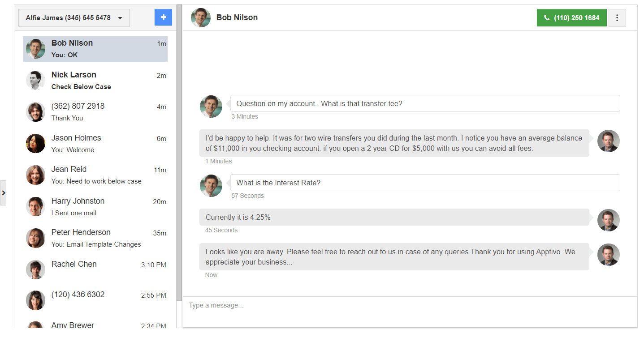Click Bob's avatar beside Interest Rate question

[211, 186]
